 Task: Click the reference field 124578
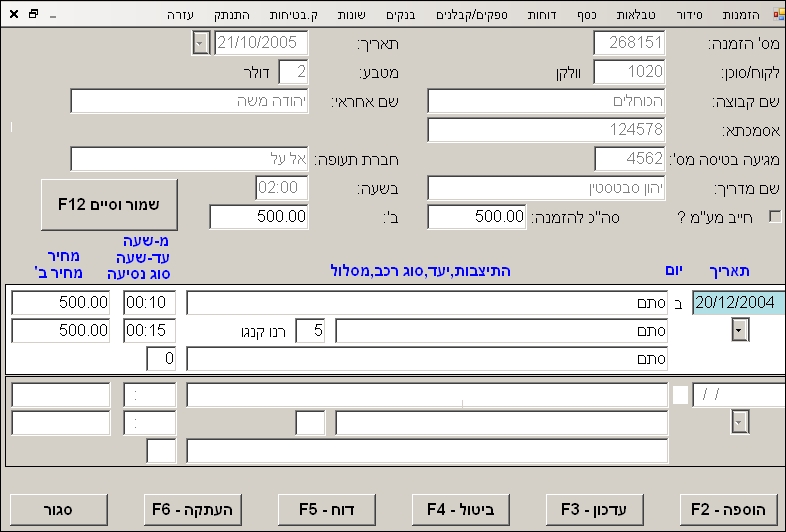tap(546, 130)
